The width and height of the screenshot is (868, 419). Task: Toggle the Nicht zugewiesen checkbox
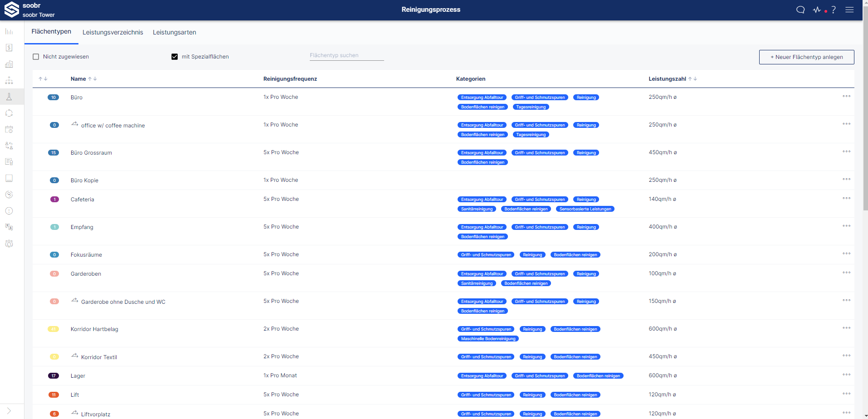tap(36, 57)
